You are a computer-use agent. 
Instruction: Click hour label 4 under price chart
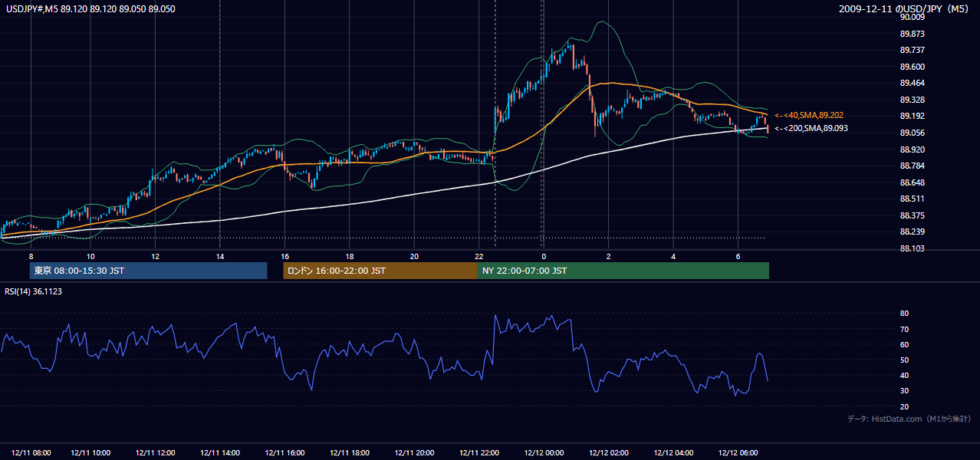point(673,256)
